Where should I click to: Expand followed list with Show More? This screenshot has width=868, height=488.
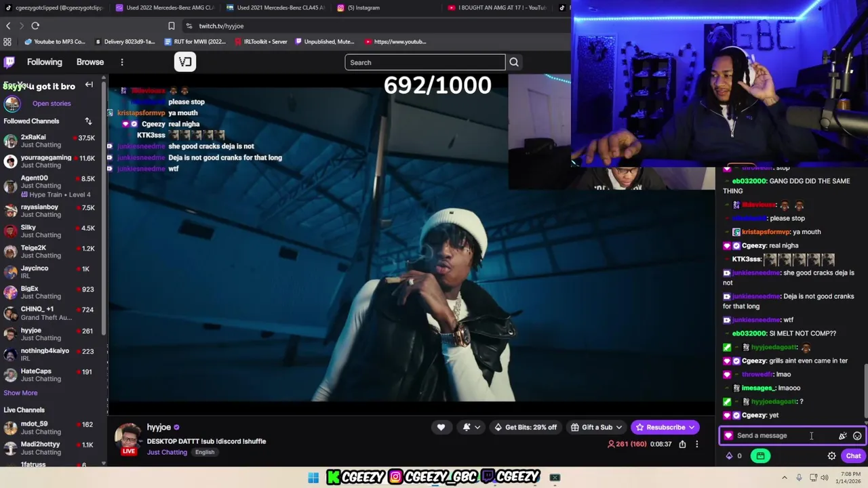[x=20, y=393]
